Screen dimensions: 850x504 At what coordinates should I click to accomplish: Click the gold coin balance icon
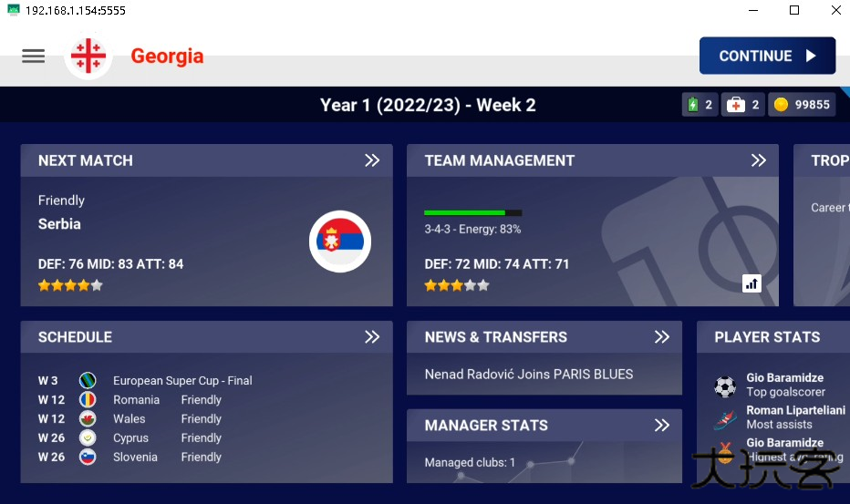[x=781, y=105]
